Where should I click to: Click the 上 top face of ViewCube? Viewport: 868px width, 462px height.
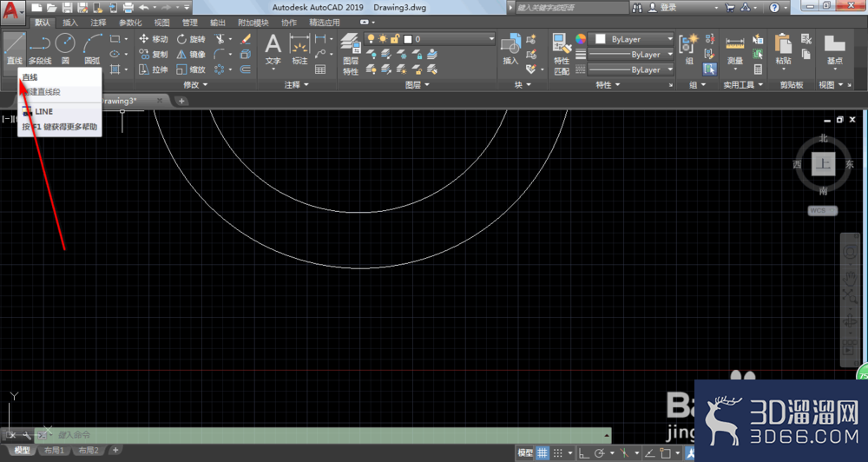(x=823, y=164)
